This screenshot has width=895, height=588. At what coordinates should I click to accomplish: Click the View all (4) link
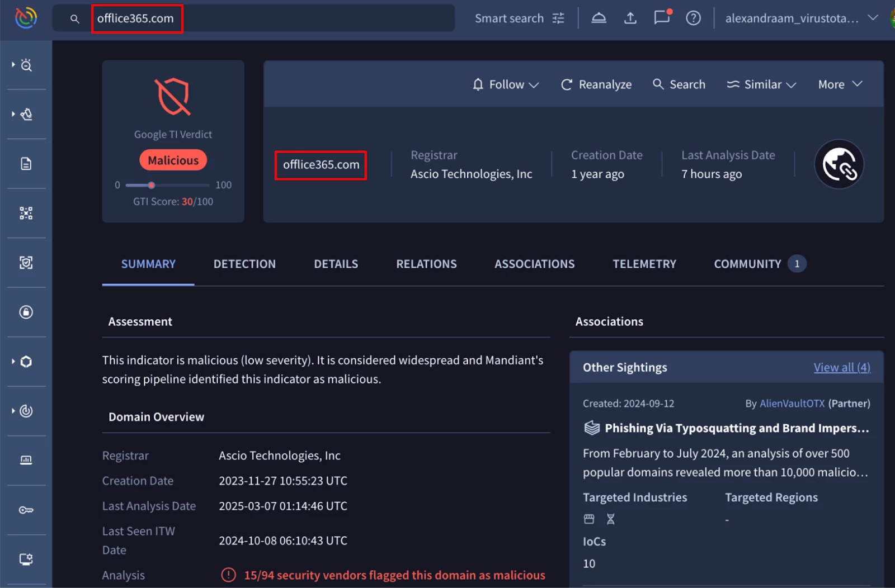point(842,367)
